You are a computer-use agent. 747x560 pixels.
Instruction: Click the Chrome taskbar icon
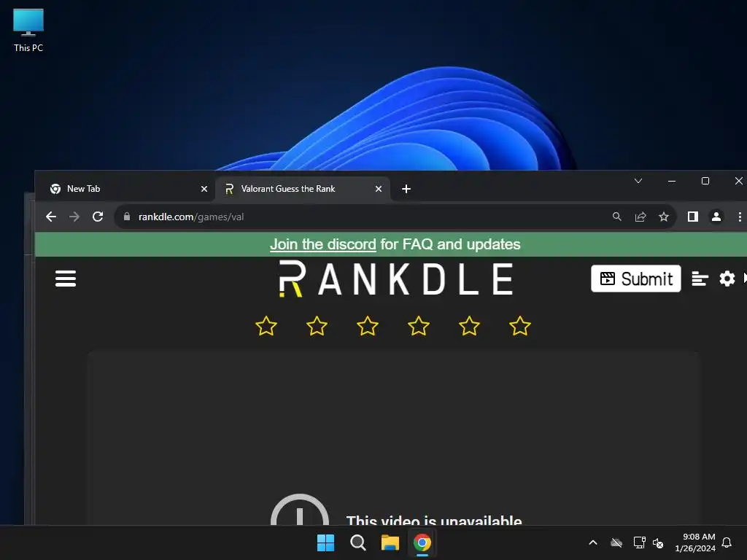click(x=422, y=542)
